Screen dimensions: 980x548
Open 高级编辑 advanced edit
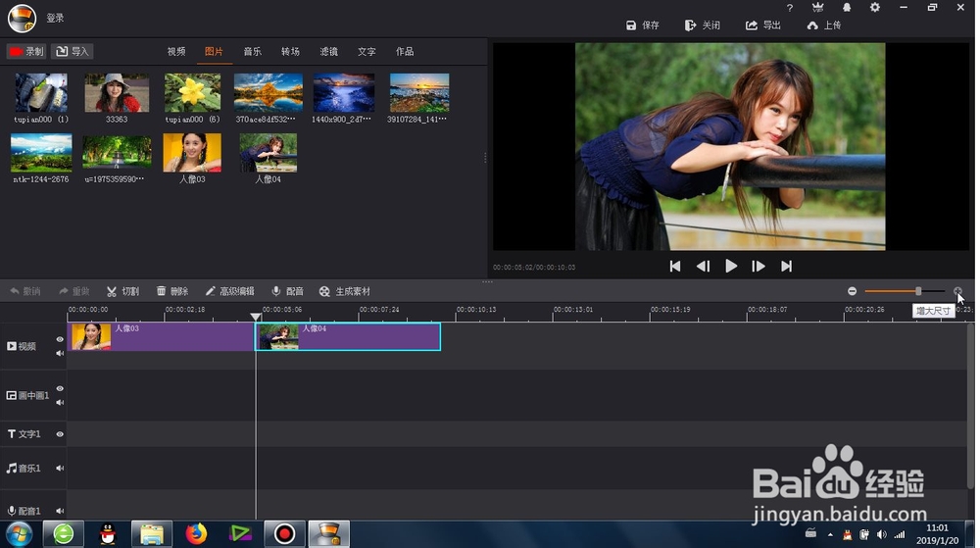pyautogui.click(x=229, y=291)
